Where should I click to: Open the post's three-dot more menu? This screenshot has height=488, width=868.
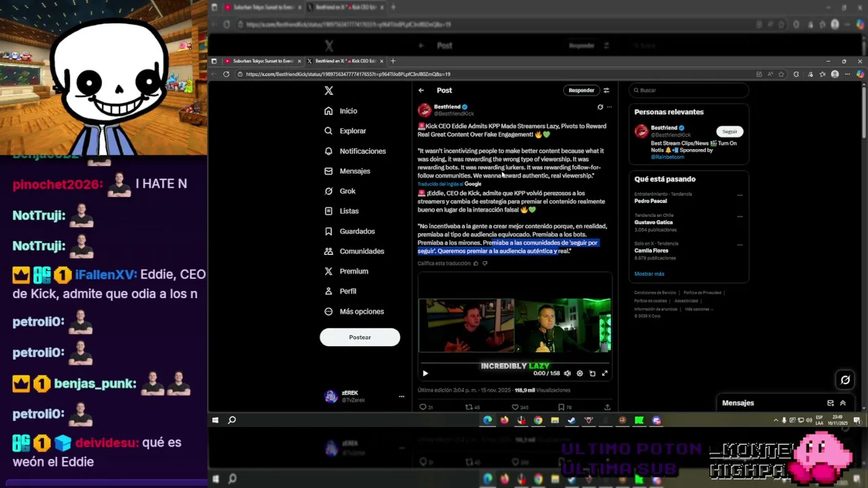pyautogui.click(x=609, y=107)
